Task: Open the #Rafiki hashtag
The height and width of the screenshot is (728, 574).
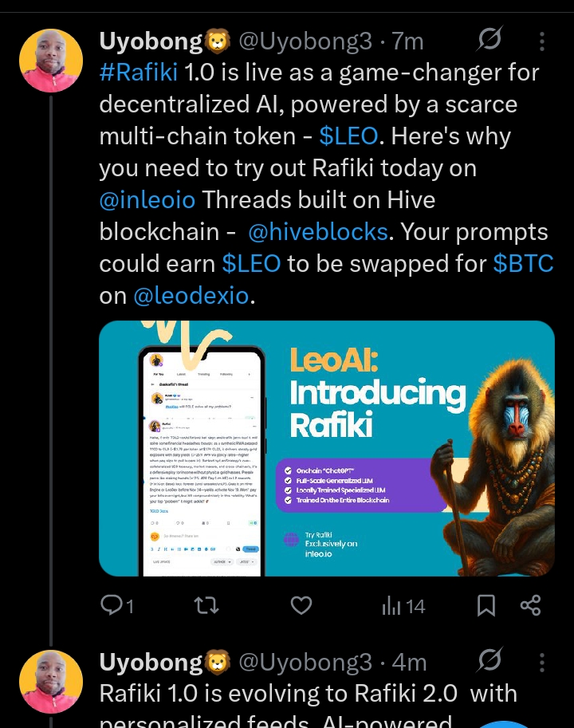Action: point(139,73)
